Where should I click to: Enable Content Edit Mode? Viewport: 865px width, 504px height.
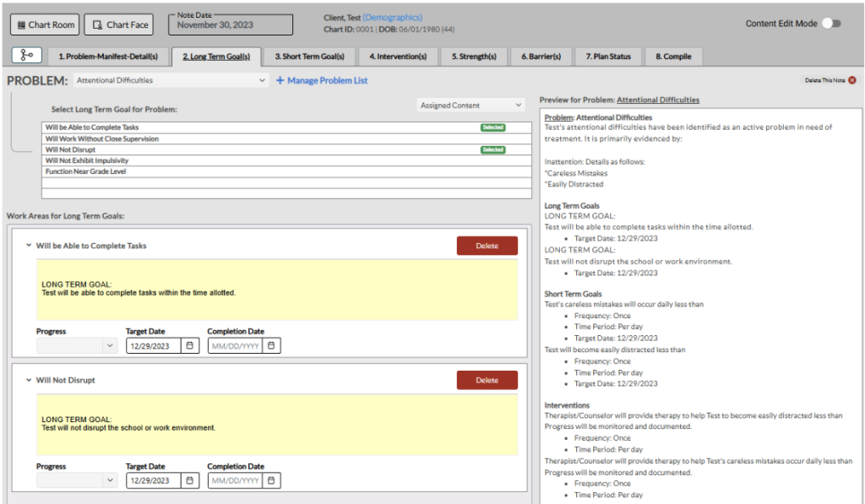tap(831, 24)
